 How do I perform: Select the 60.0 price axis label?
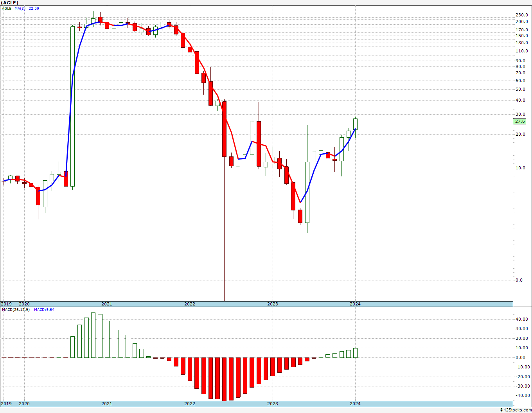(x=520, y=81)
